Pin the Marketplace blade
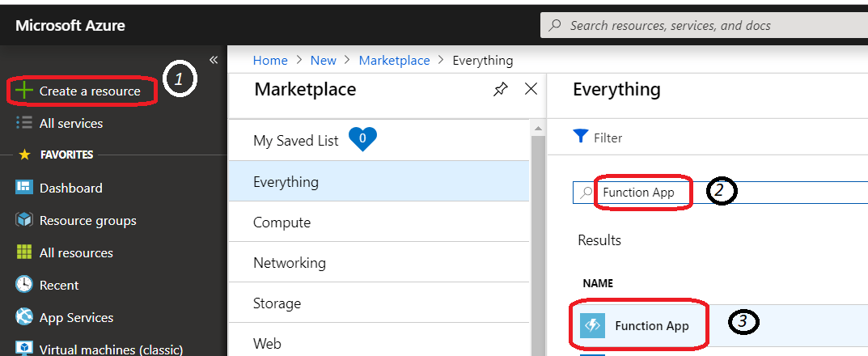 501,89
